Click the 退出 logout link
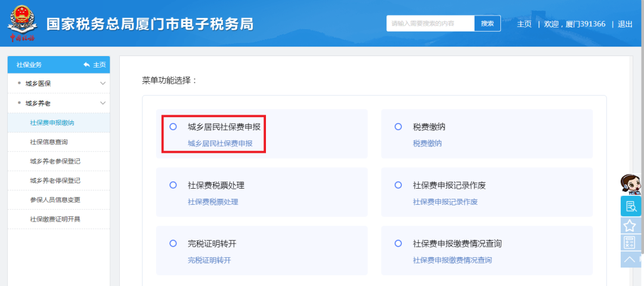The height and width of the screenshot is (286, 644). (x=625, y=24)
